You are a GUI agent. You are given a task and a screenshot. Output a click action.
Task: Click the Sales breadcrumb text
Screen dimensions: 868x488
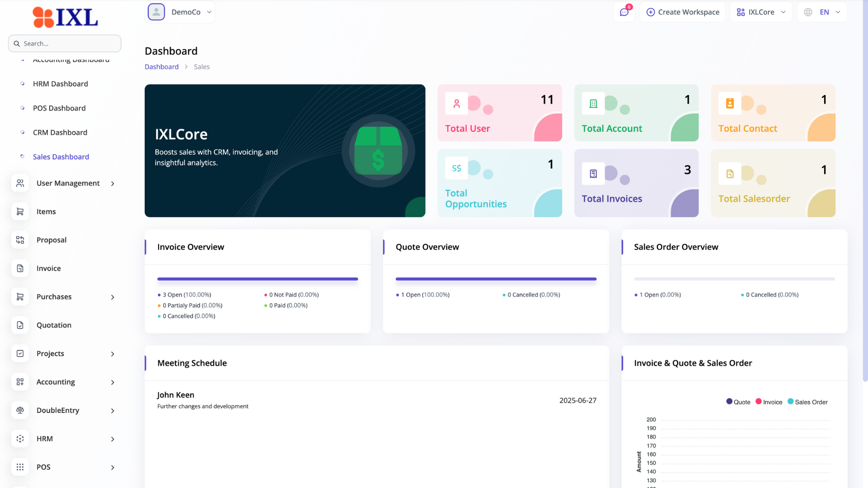coord(202,66)
